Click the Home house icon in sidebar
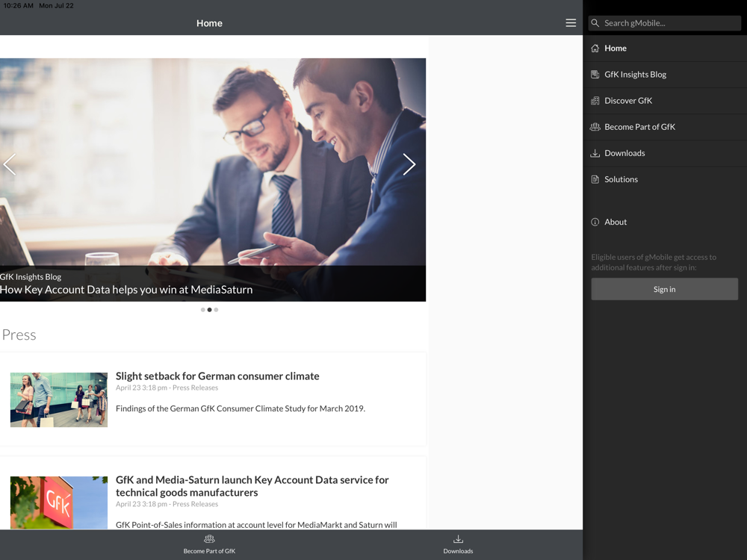Image resolution: width=747 pixels, height=560 pixels. coord(595,48)
